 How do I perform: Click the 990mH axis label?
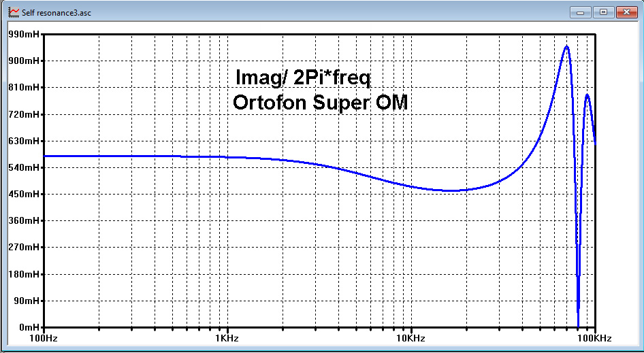click(x=24, y=35)
